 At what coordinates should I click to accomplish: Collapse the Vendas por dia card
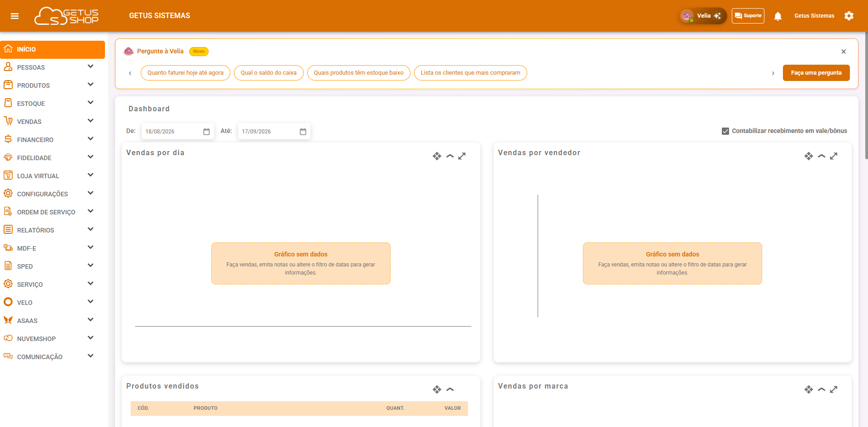[x=450, y=156]
